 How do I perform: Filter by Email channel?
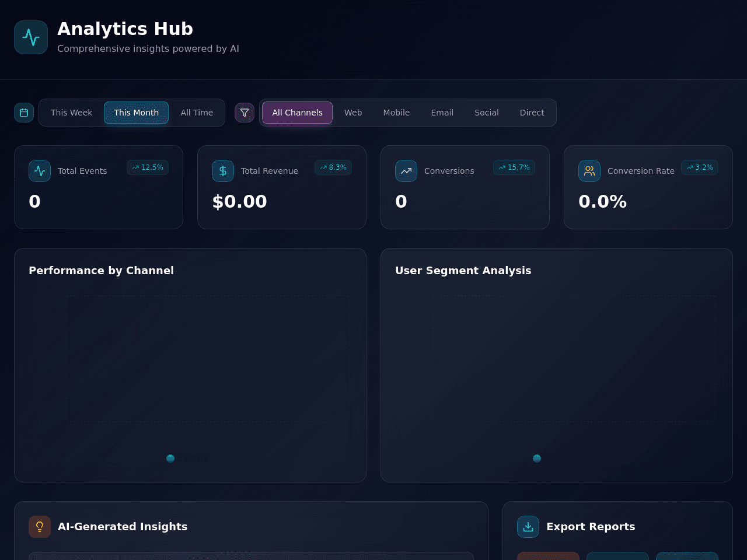tap(442, 113)
